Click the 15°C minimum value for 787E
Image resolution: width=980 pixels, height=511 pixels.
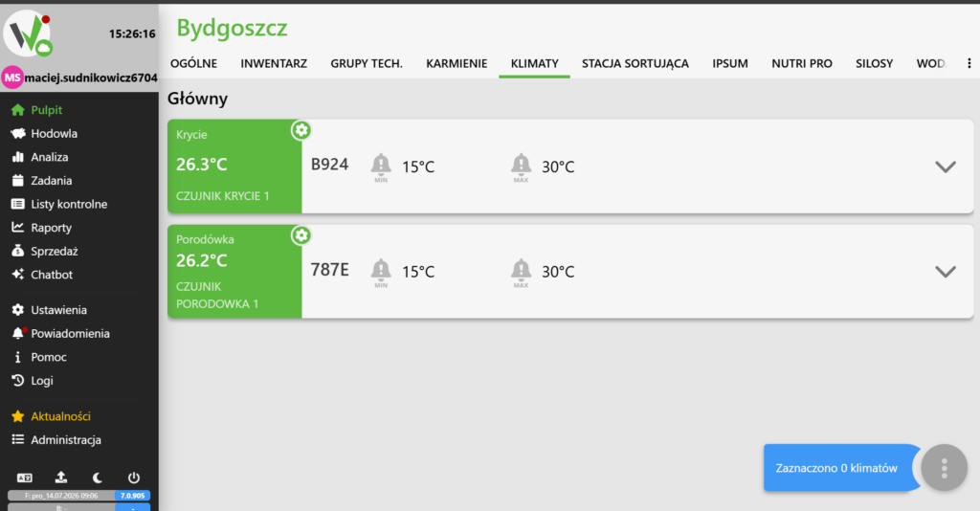pyautogui.click(x=418, y=272)
